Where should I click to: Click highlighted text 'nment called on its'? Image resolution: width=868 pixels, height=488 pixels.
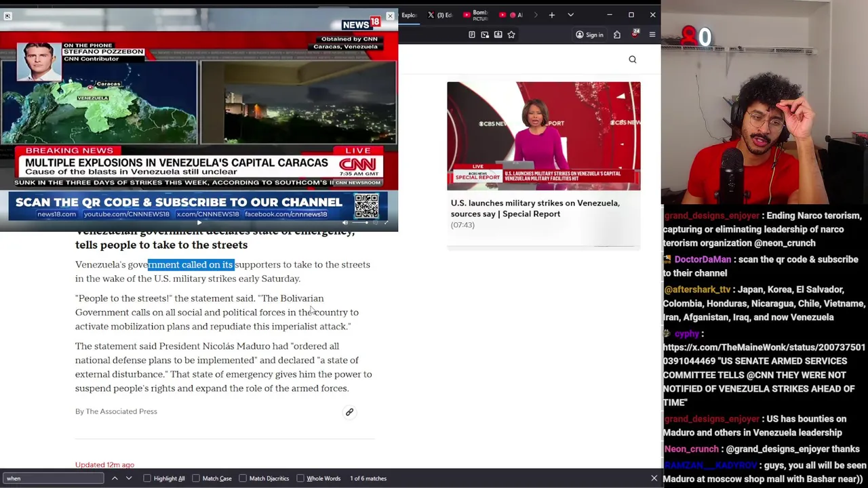click(191, 265)
